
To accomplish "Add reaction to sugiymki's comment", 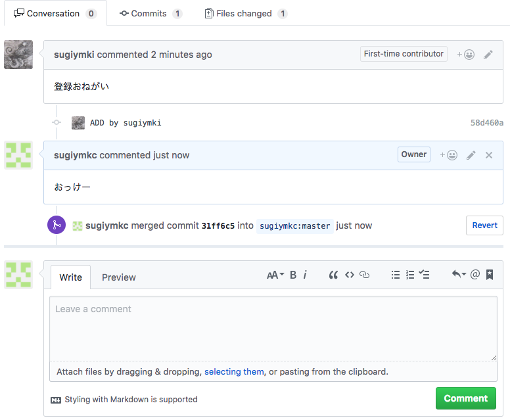I will (466, 55).
